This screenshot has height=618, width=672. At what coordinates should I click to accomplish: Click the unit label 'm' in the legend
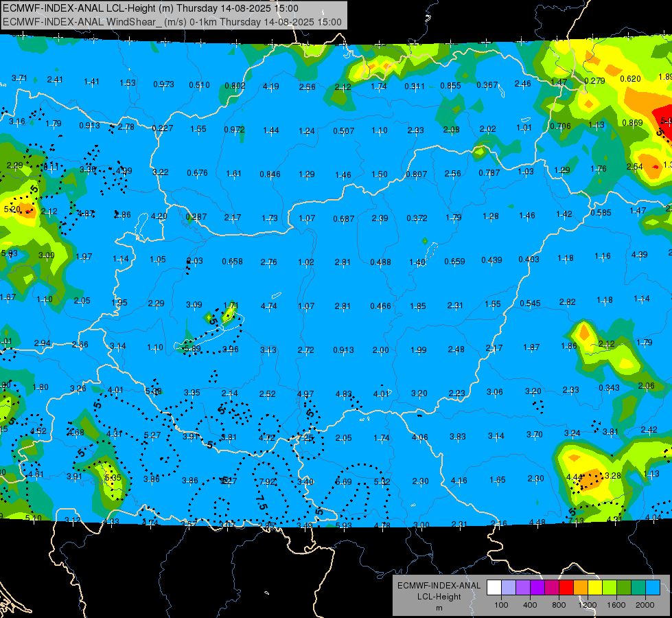coord(439,608)
